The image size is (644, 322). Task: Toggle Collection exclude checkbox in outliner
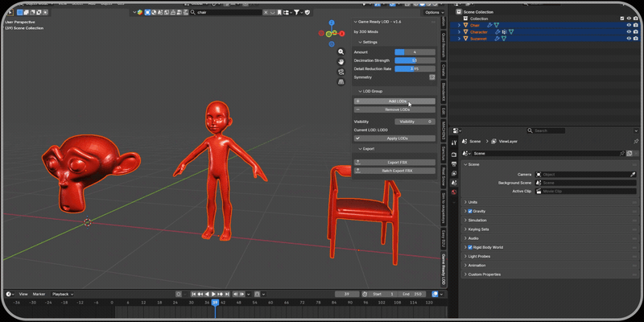point(622,19)
